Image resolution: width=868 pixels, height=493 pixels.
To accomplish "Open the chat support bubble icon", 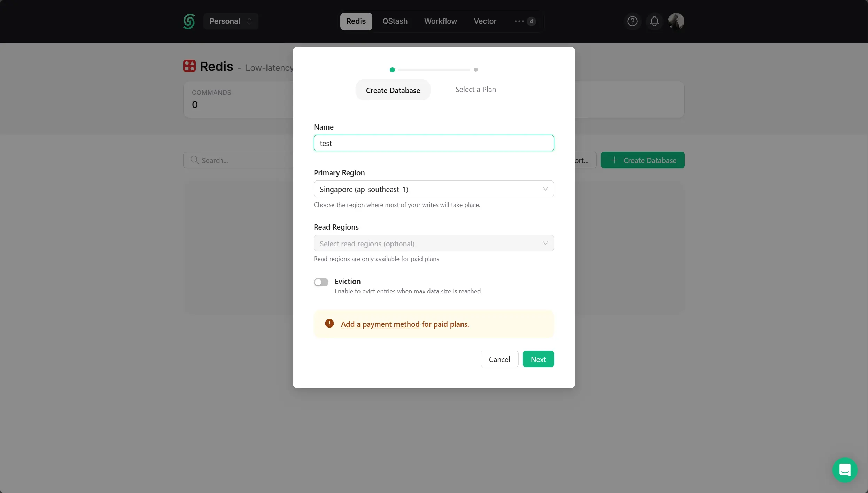I will [x=845, y=470].
